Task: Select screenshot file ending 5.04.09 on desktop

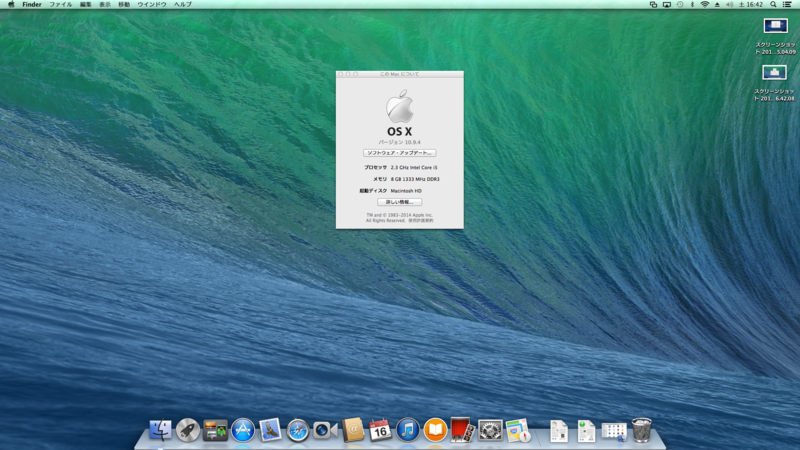Action: coord(775,36)
